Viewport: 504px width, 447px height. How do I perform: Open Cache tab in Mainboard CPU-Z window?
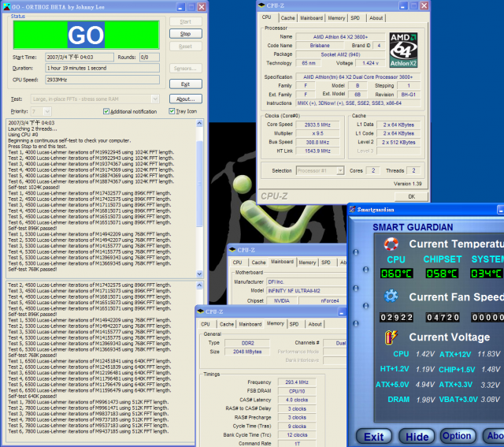tap(258, 263)
